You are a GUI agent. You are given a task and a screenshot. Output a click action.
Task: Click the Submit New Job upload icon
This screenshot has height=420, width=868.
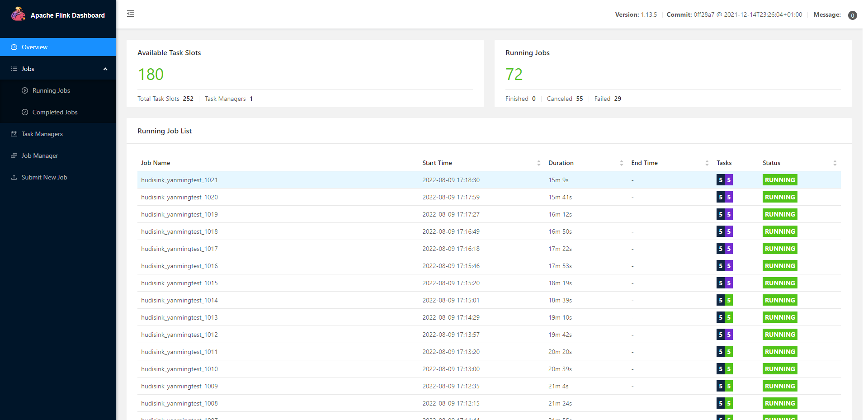click(x=14, y=177)
